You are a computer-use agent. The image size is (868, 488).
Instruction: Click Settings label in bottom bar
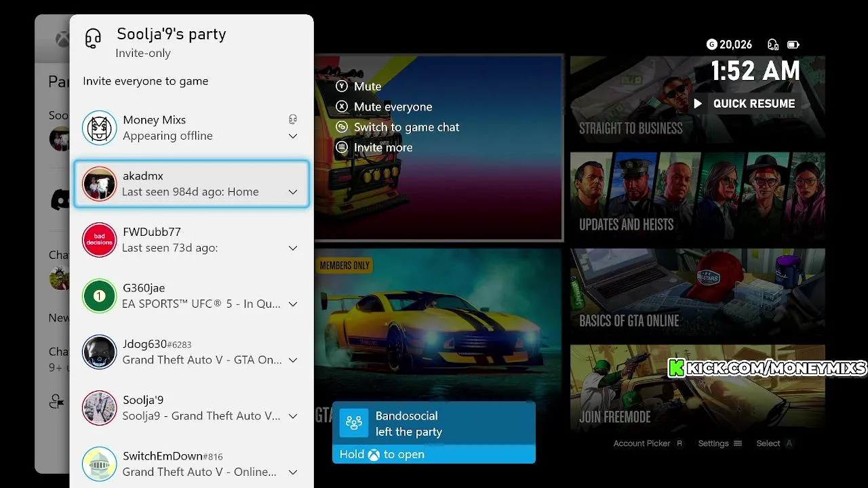[x=713, y=443]
